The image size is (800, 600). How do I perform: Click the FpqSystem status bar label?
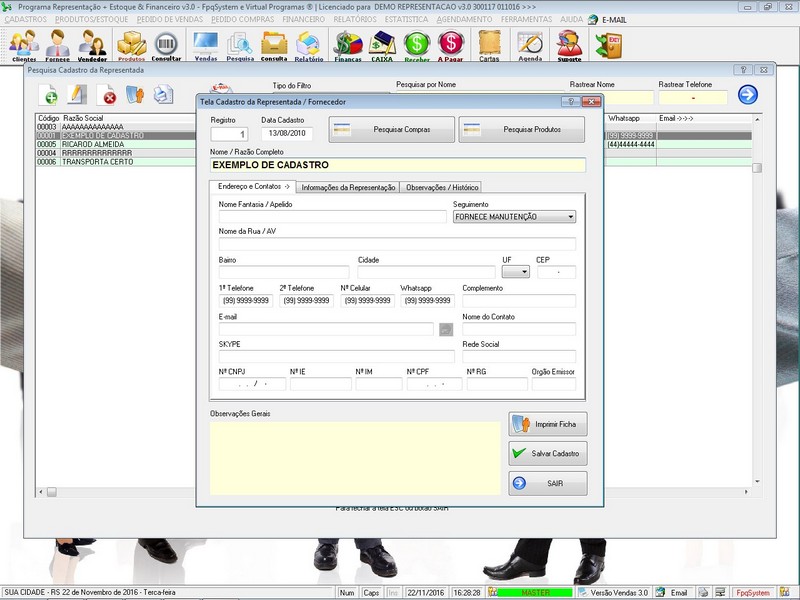pos(753,592)
